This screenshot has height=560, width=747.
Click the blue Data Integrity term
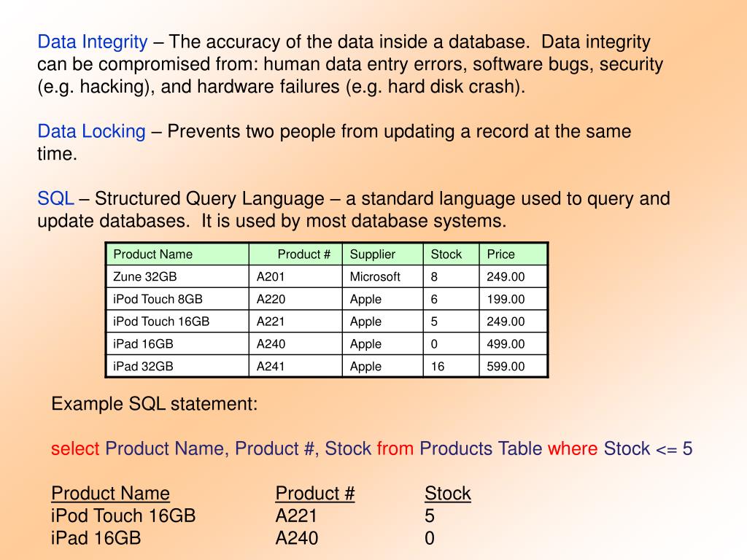(x=93, y=42)
